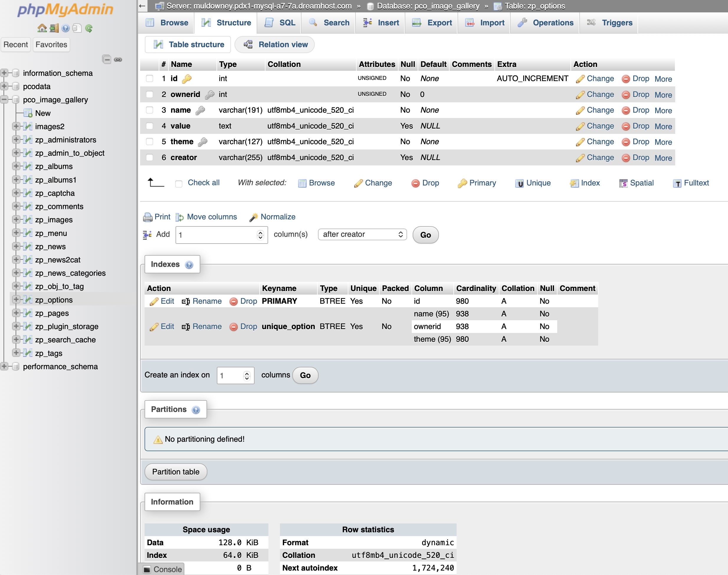Expand the information_schema database node
This screenshot has width=728, height=575.
pos(4,73)
